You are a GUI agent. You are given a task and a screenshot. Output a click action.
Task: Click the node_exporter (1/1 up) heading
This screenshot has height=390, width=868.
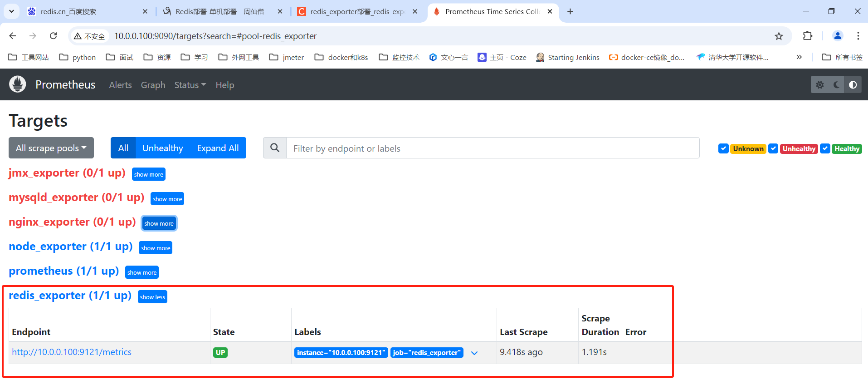(x=71, y=247)
